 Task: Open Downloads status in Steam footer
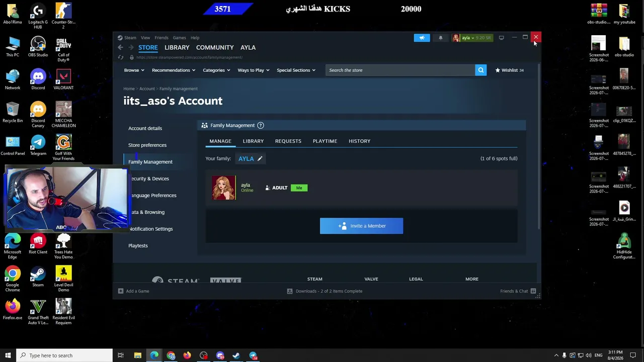click(x=325, y=291)
